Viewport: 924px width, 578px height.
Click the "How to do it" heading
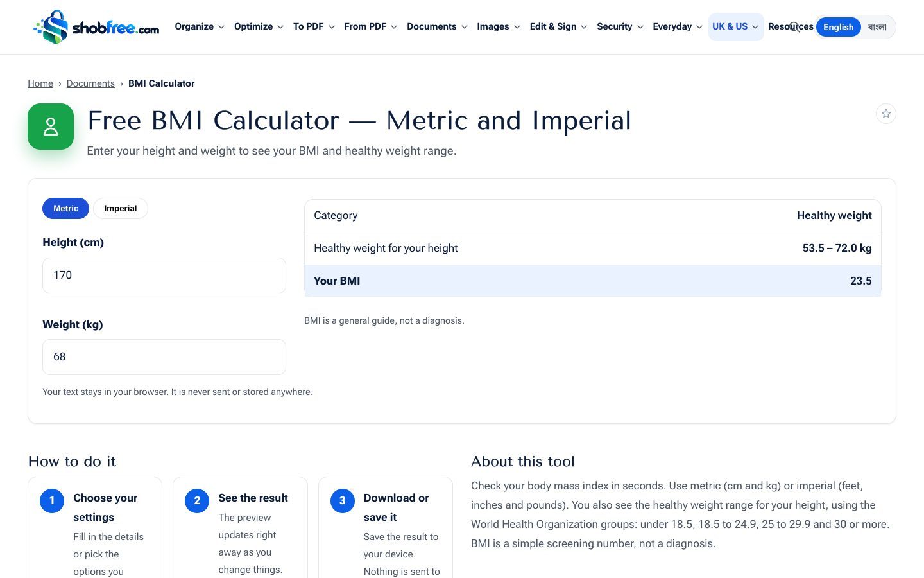coord(72,461)
